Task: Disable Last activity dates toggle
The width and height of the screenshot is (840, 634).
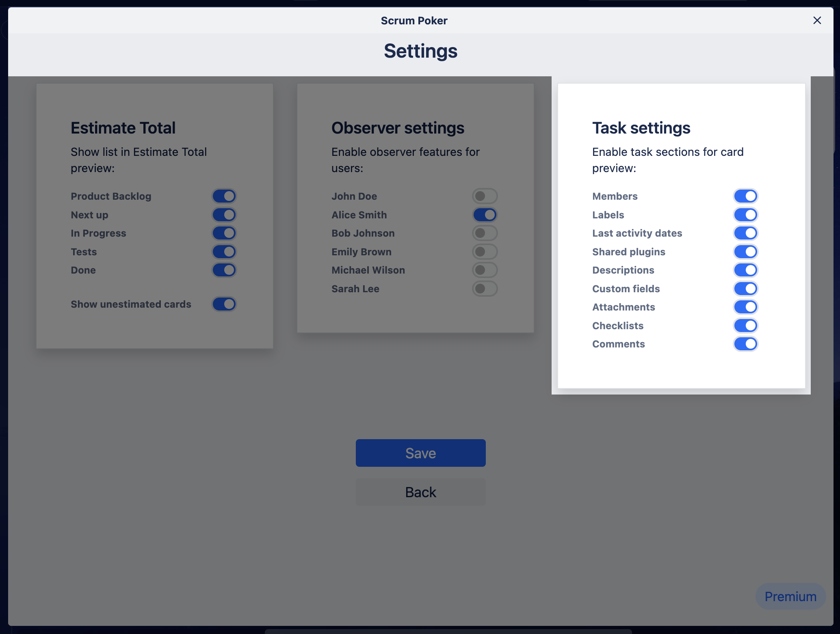Action: pyautogui.click(x=745, y=233)
